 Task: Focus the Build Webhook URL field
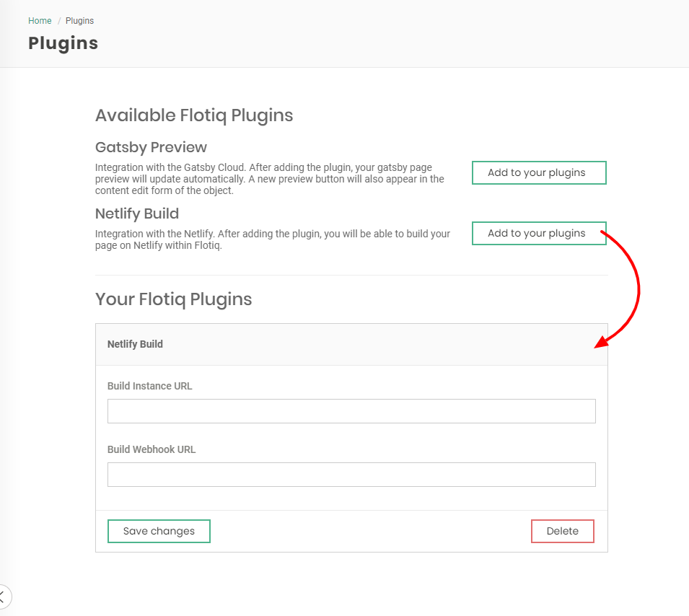(x=351, y=475)
